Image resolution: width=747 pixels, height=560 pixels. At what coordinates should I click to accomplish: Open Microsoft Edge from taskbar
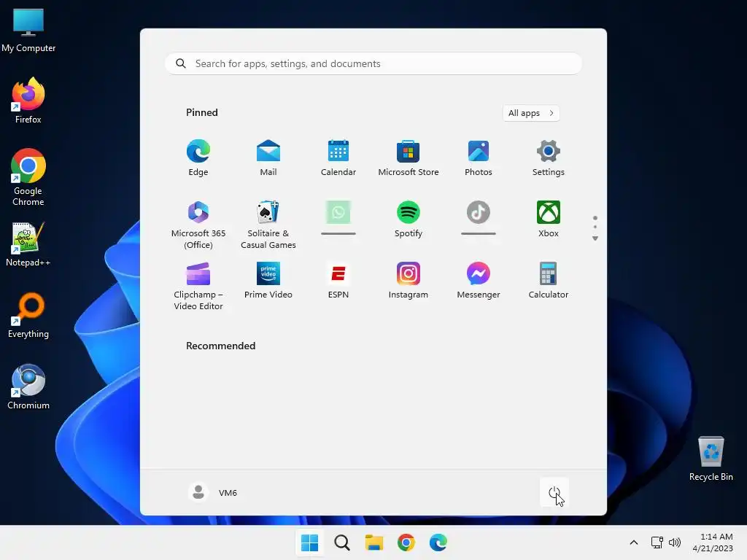438,542
